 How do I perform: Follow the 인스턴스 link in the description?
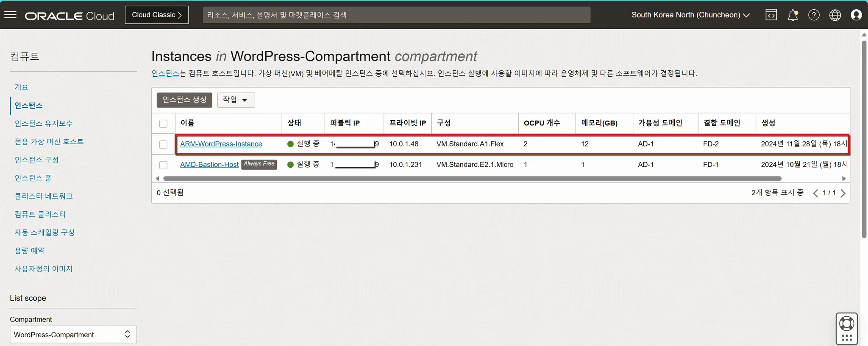click(x=165, y=73)
